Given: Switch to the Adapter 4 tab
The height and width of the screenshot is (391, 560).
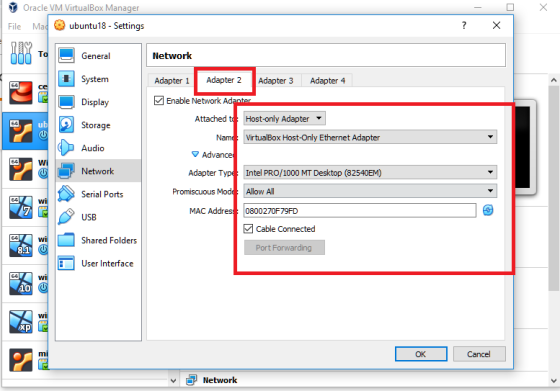Looking at the screenshot, I should click(328, 81).
